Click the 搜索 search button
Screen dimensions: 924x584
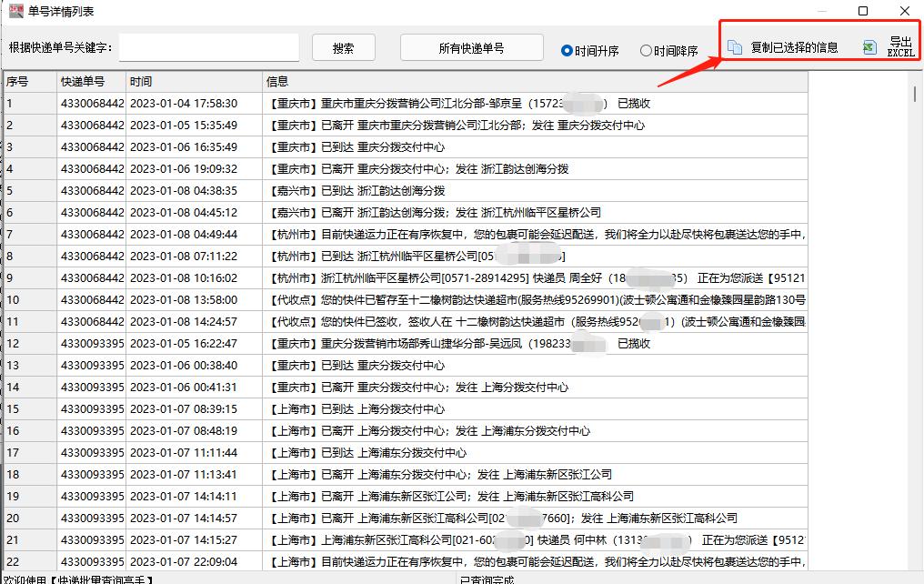tap(343, 45)
